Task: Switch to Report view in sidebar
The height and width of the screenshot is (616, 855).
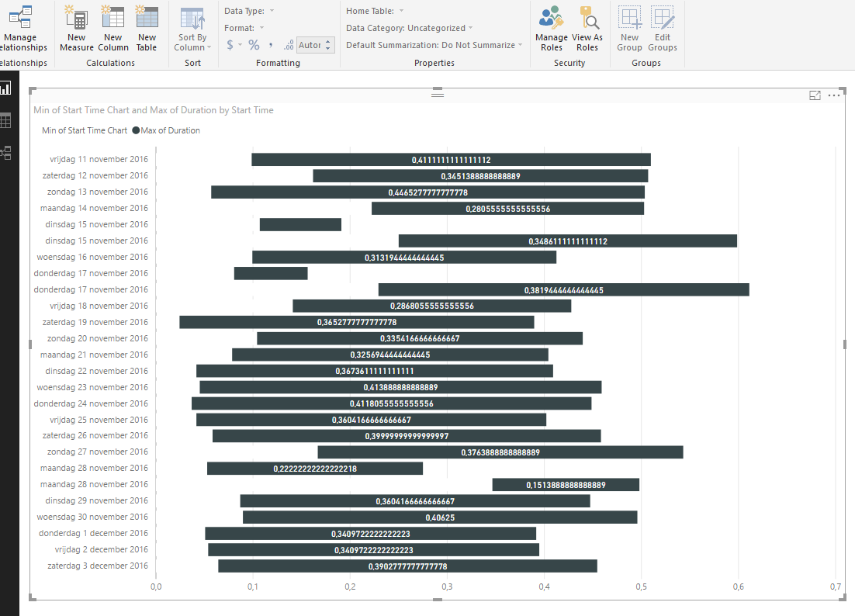Action: tap(5, 88)
